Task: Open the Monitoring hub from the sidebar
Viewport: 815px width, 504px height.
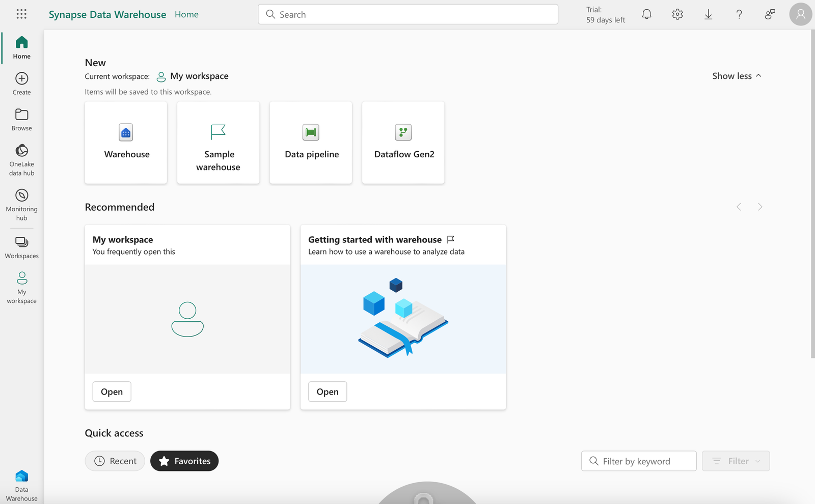Action: click(x=21, y=203)
